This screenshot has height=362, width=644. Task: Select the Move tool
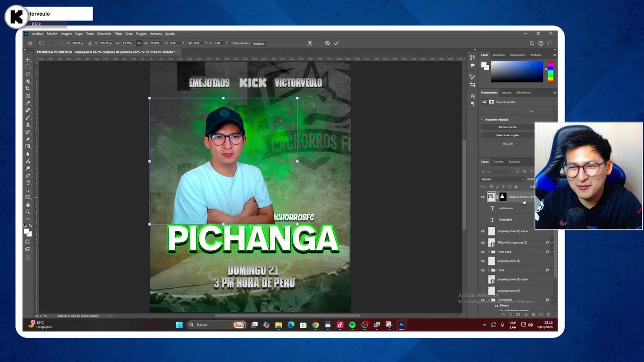(x=28, y=59)
